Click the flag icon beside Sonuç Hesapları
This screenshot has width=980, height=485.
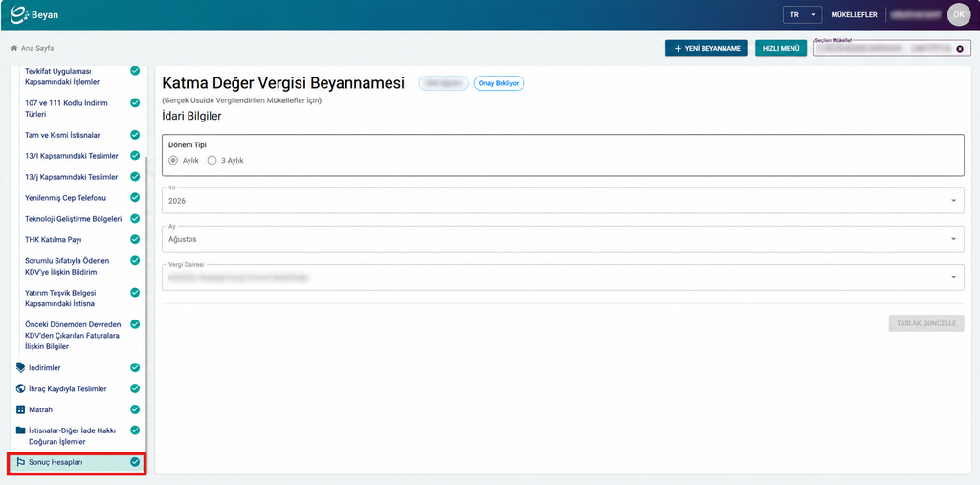21,462
